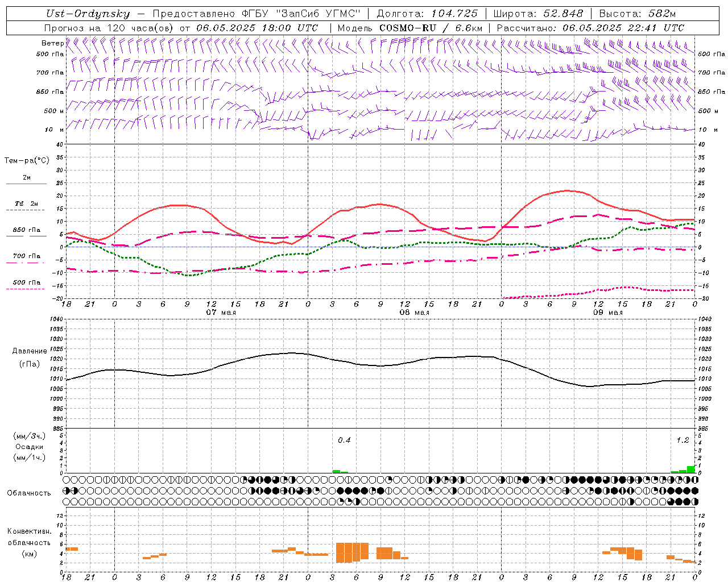Image resolution: width=728 pixels, height=582 pixels.
Task: Click the Конвективн. label
Action: pyautogui.click(x=30, y=531)
